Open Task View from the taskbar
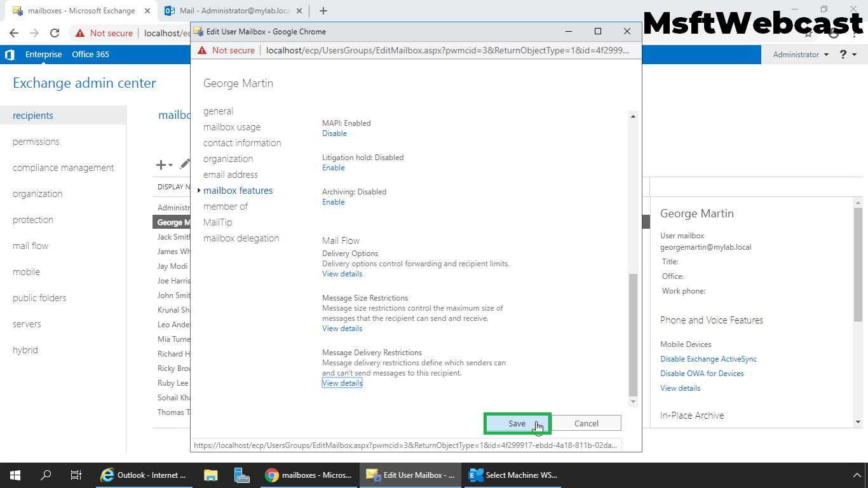Screen dimensions: 868x488 [76, 475]
